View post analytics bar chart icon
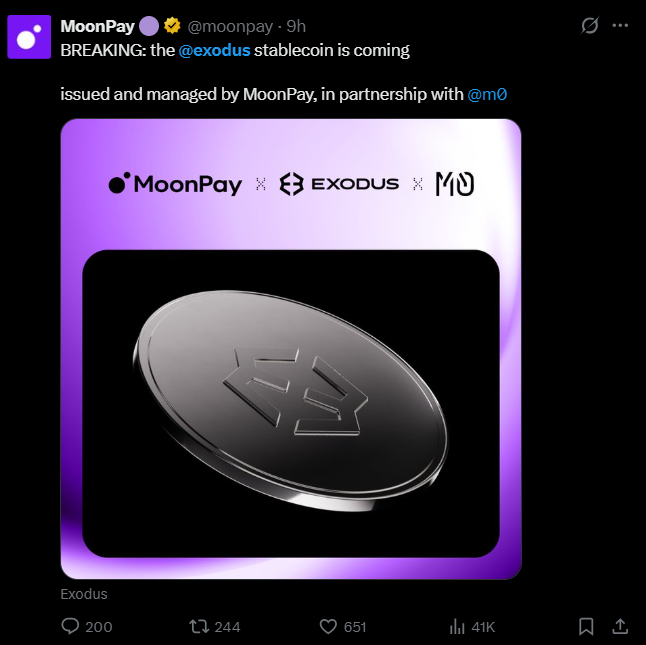Image resolution: width=646 pixels, height=645 pixels. click(457, 626)
